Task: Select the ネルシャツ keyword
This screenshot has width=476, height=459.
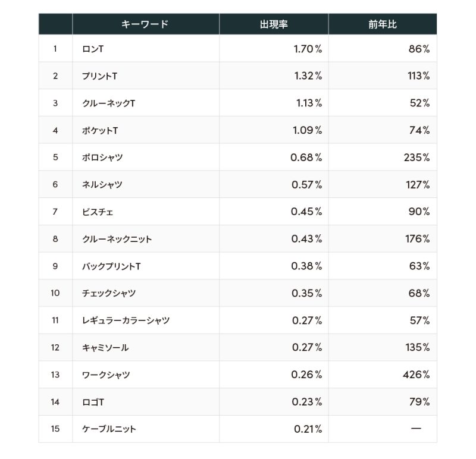Action: pos(102,185)
